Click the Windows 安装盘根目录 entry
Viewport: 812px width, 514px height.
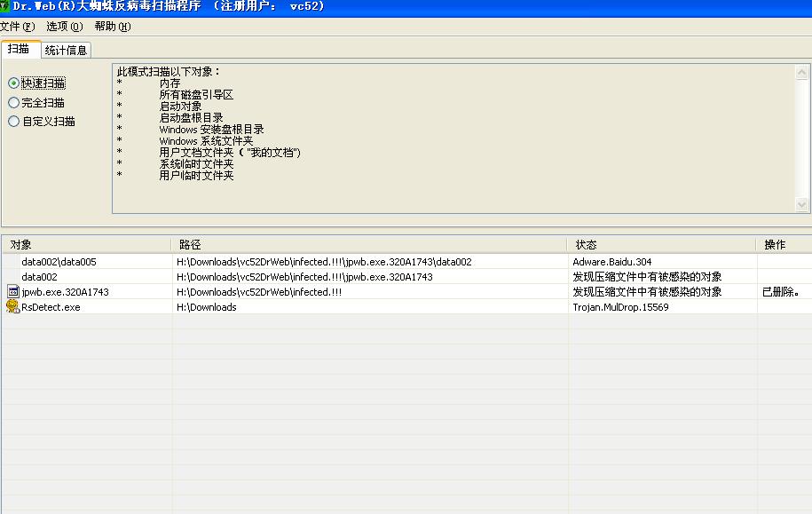[212, 129]
